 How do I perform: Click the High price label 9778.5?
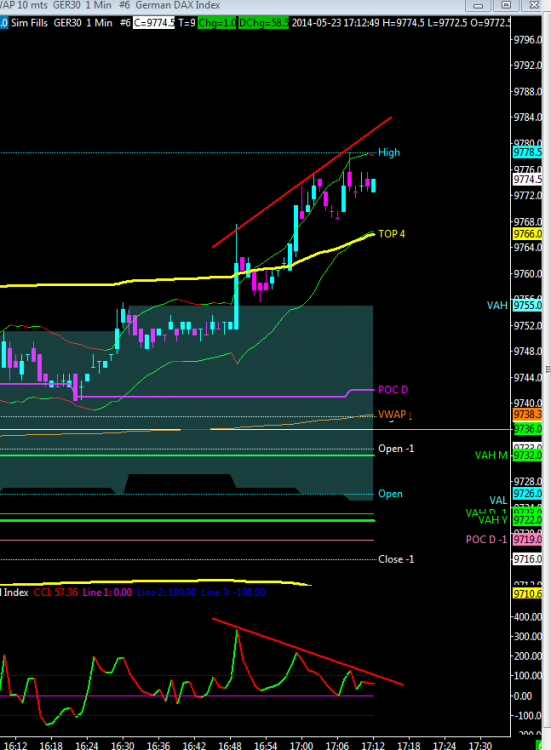[x=528, y=153]
